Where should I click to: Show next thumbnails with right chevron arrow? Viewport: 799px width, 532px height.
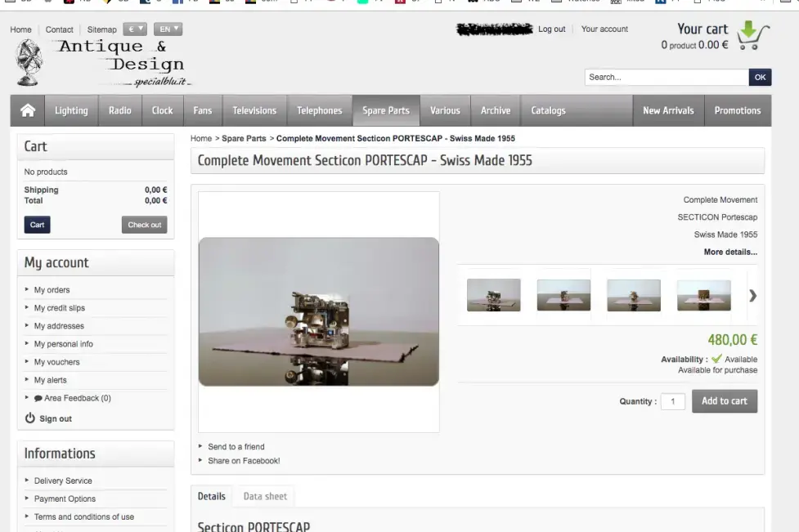point(752,296)
